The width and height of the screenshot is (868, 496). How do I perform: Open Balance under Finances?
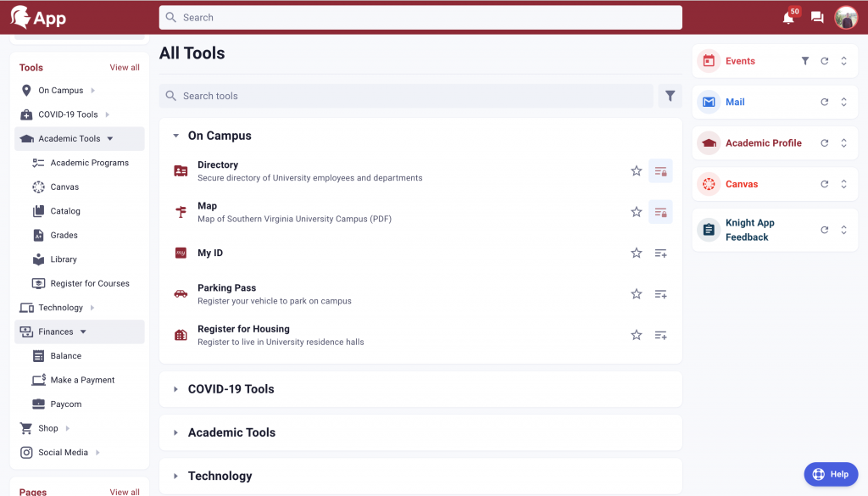pos(57,356)
